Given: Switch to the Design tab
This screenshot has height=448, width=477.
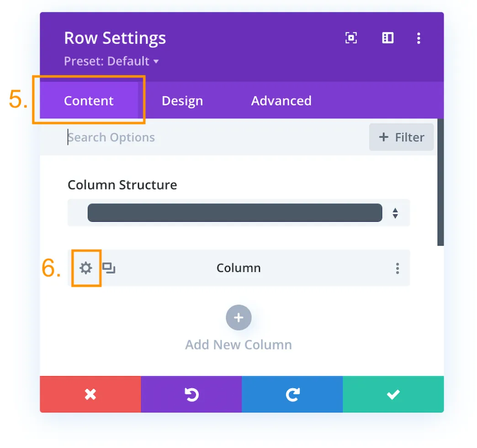Looking at the screenshot, I should tap(182, 101).
